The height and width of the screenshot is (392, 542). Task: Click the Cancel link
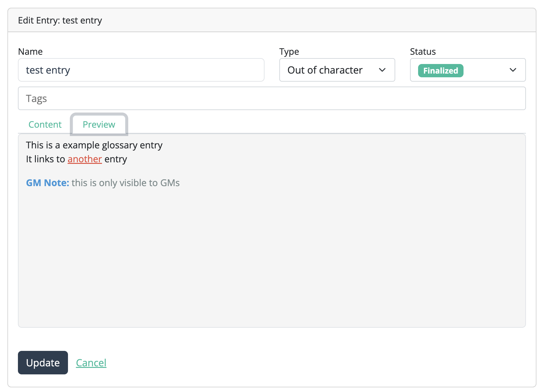(91, 363)
